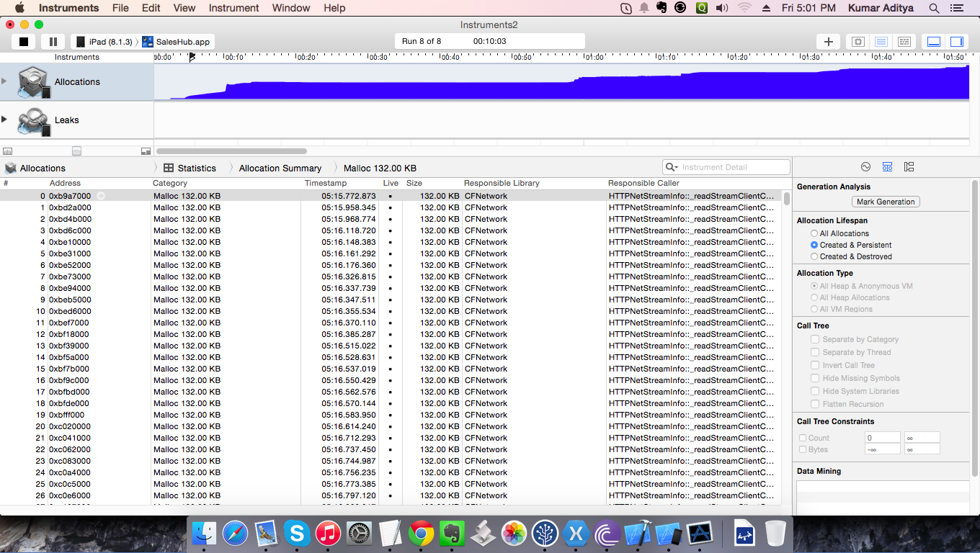This screenshot has height=553, width=980.
Task: Pause the current trace run
Action: pyautogui.click(x=53, y=42)
